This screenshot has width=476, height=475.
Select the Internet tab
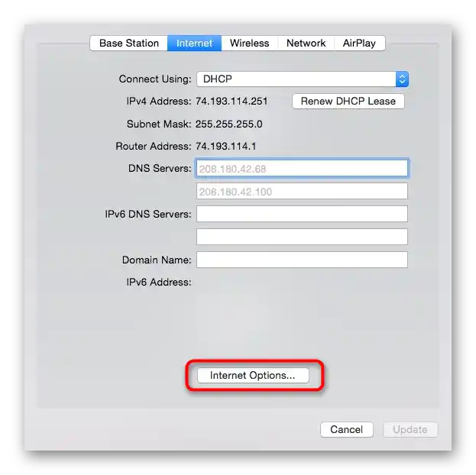[194, 43]
